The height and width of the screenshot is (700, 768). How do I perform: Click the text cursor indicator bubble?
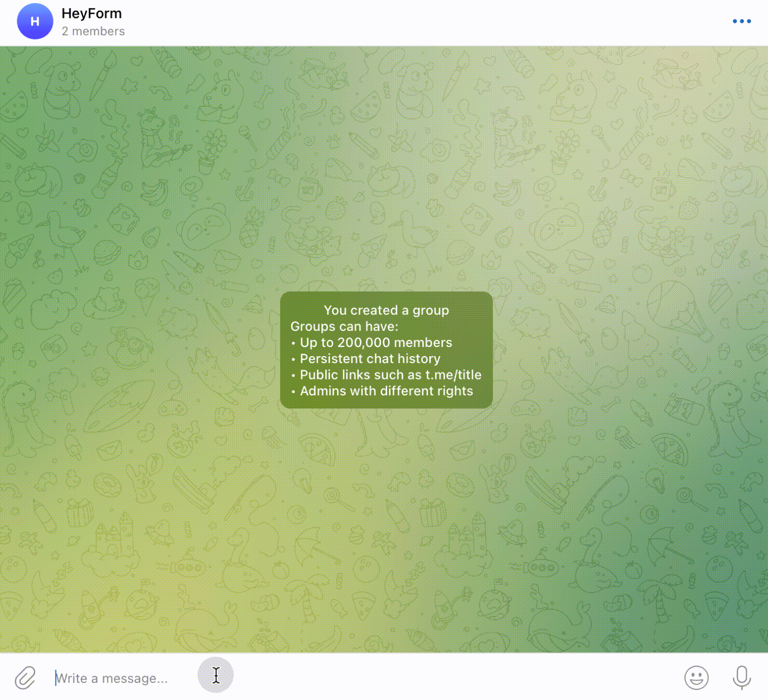coord(215,675)
